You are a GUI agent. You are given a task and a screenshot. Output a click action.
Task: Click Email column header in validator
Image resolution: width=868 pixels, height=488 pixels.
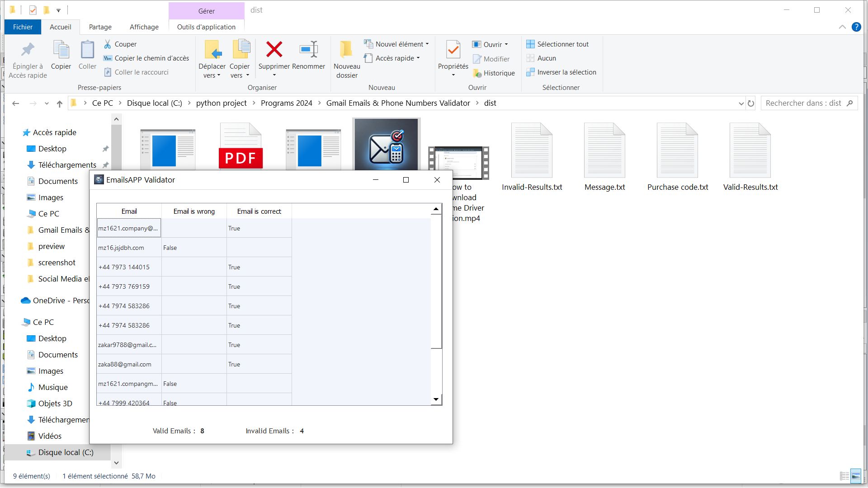point(129,211)
